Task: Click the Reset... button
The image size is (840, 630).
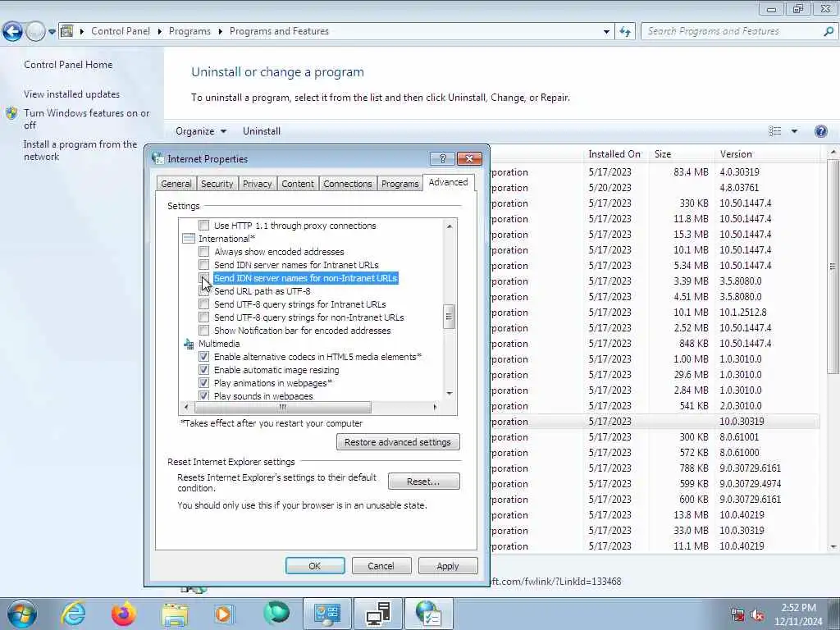Action: 423,481
